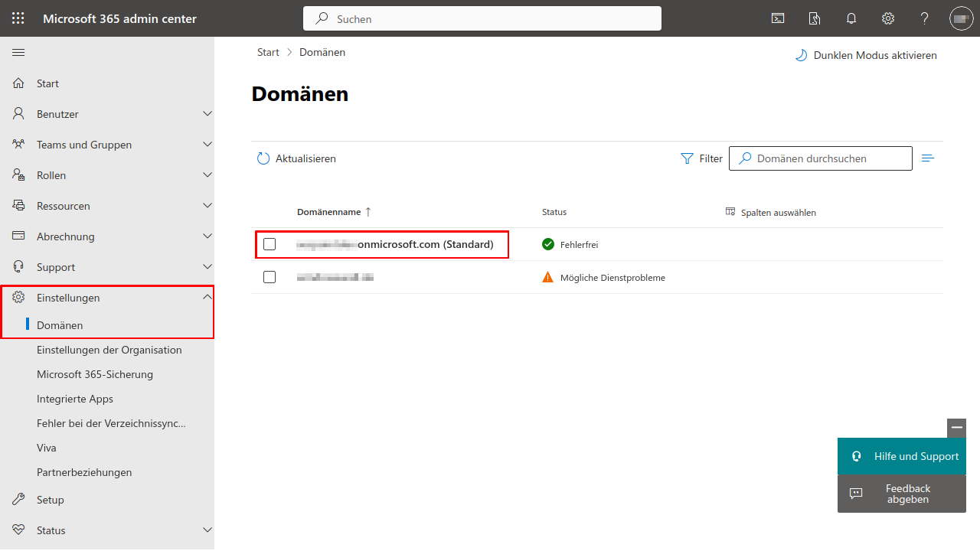Click Fehlerfrei status text
The image size is (980, 551).
tap(579, 245)
